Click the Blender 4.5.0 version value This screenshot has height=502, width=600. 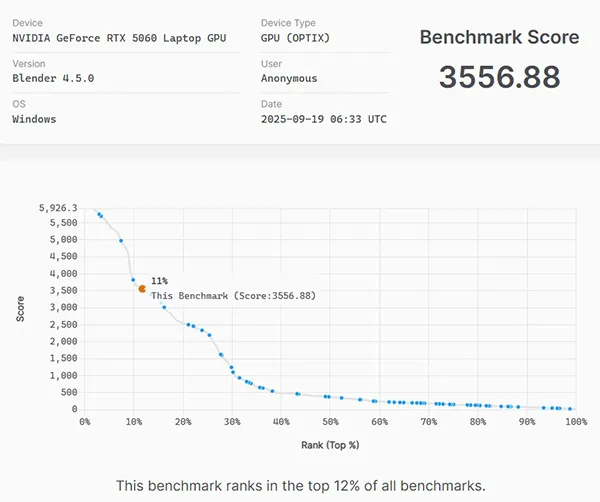tap(51, 78)
